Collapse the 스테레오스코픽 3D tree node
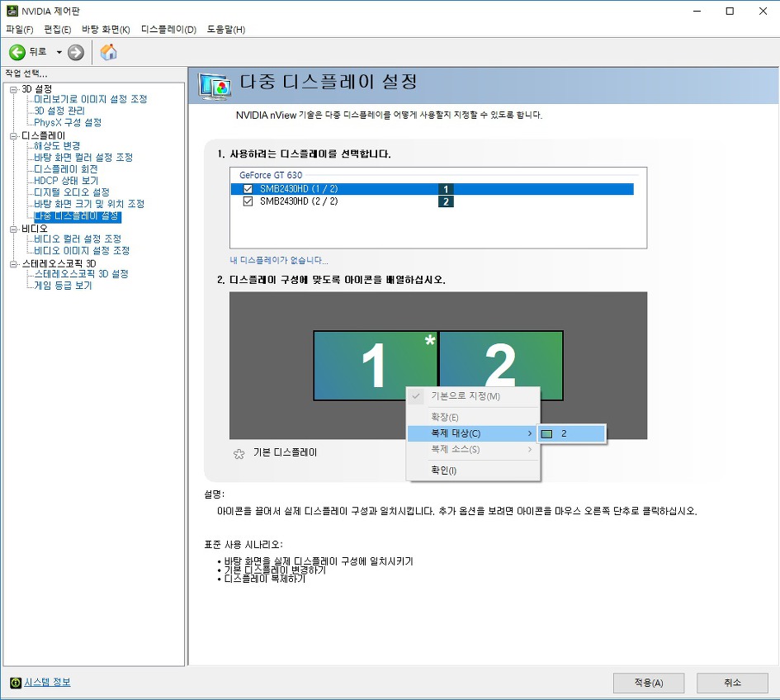 [x=13, y=263]
